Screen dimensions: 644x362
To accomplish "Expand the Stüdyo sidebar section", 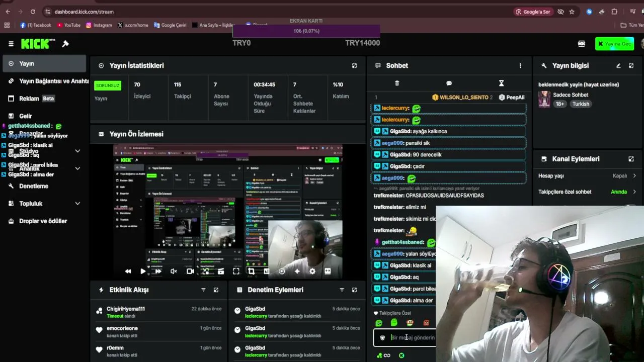I will pyautogui.click(x=77, y=151).
